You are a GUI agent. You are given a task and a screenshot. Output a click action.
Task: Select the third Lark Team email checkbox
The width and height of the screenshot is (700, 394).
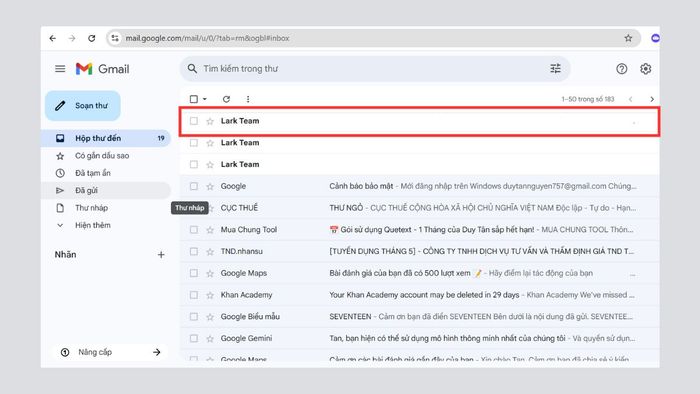coord(194,164)
